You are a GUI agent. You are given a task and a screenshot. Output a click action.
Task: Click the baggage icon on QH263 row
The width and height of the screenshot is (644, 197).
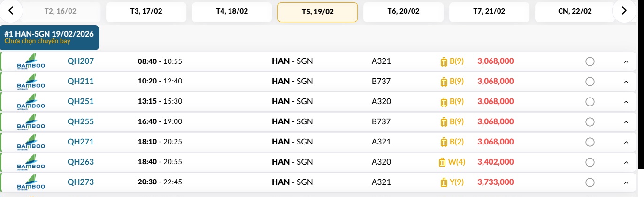pyautogui.click(x=441, y=162)
